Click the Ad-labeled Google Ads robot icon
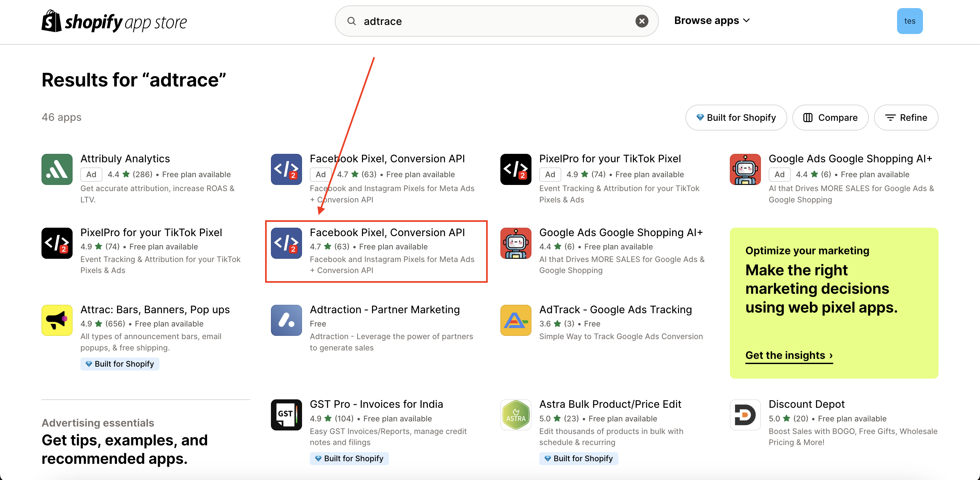This screenshot has width=980, height=480. point(745,169)
